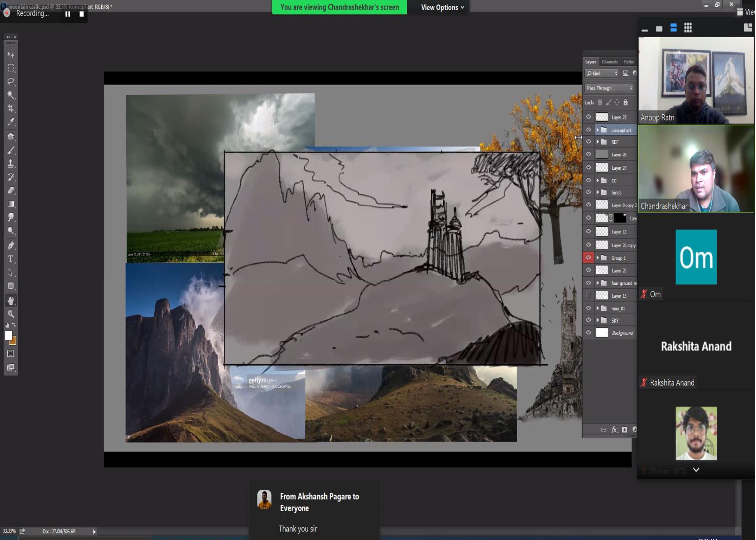Image resolution: width=756 pixels, height=540 pixels.
Task: Select the Path Selection tool
Action: (11, 272)
